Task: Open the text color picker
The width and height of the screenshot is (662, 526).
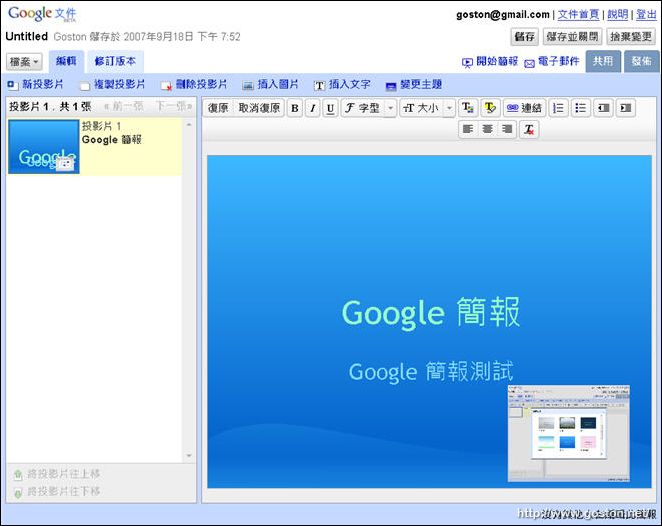Action: tap(468, 108)
